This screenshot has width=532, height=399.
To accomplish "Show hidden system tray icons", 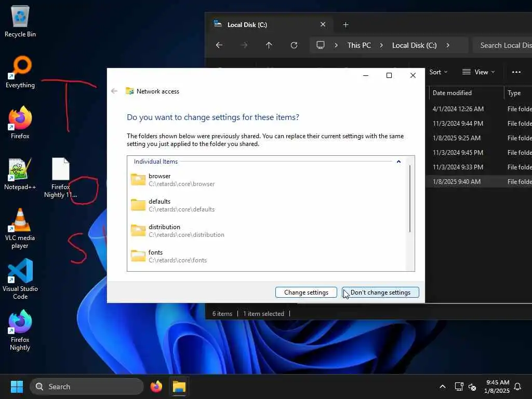I will coord(443,387).
